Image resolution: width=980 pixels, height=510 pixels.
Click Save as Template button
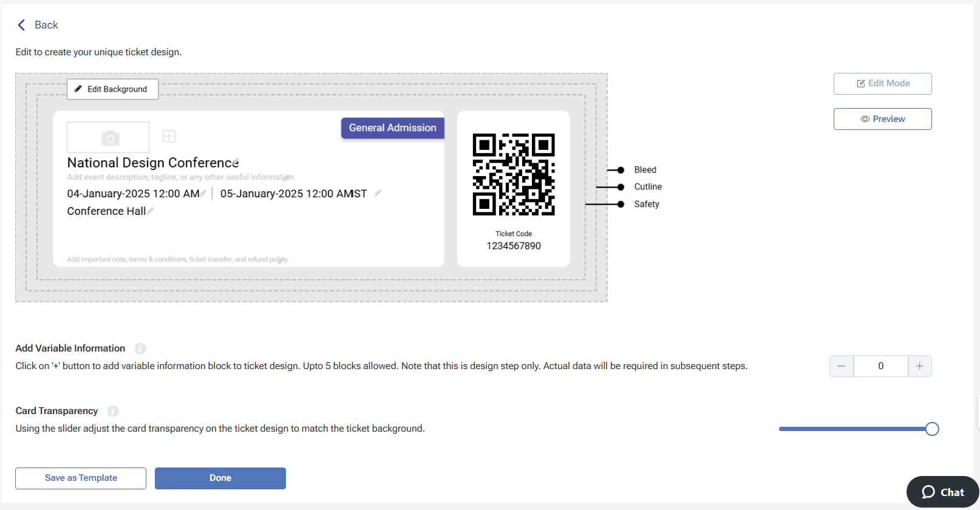pos(81,478)
